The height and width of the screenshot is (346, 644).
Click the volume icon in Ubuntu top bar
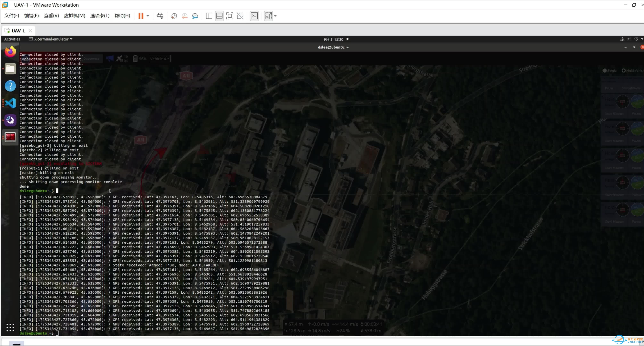(x=629, y=39)
